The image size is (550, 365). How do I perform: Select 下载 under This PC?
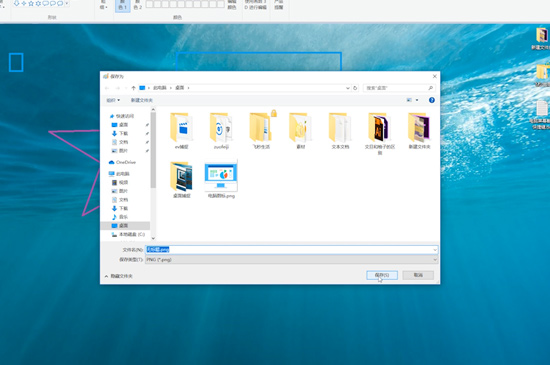(120, 208)
